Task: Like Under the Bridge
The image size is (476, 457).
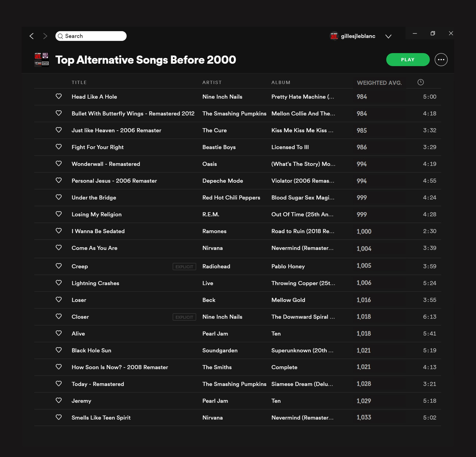Action: point(58,197)
